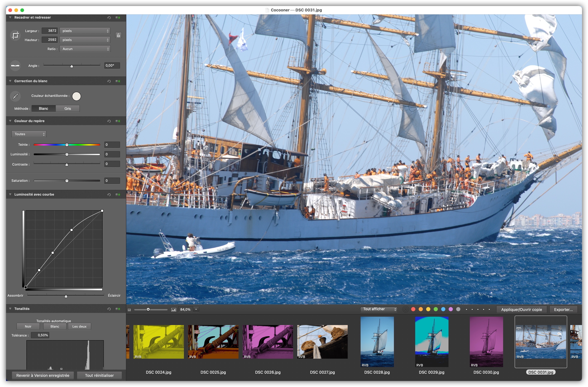Click the Angle slider handle

pyautogui.click(x=72, y=66)
